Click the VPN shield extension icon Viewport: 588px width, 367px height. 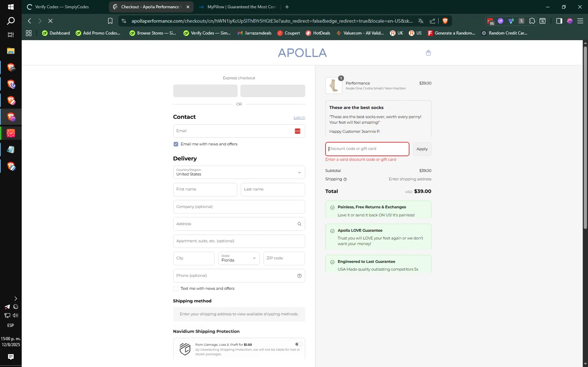click(511, 21)
